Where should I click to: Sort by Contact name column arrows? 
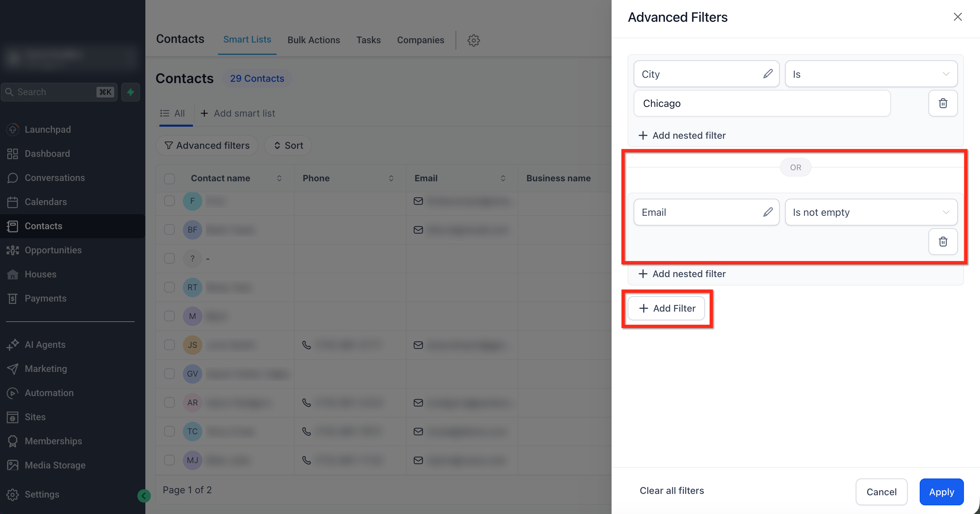coord(279,179)
